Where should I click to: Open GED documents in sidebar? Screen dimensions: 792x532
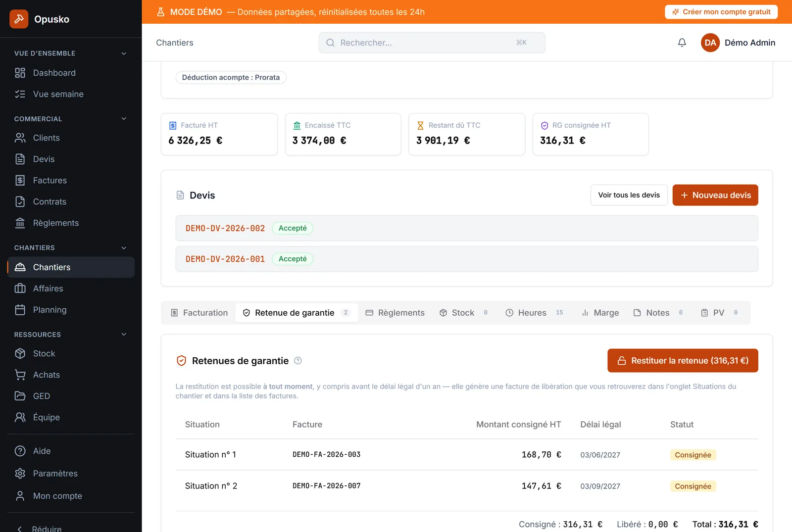tap(71, 396)
